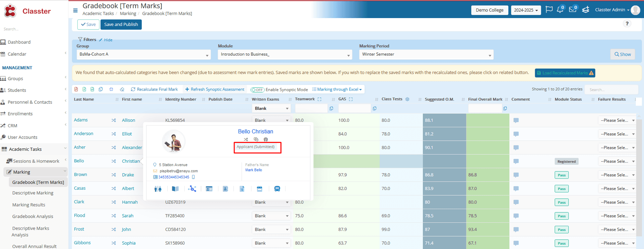This screenshot has width=644, height=249.
Task: Click Academic Tasks breadcrumb link
Action: coord(98,13)
